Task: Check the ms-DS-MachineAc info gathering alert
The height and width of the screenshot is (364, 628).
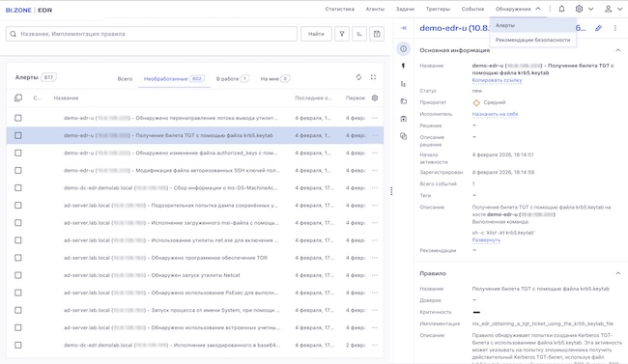Action: (18, 188)
